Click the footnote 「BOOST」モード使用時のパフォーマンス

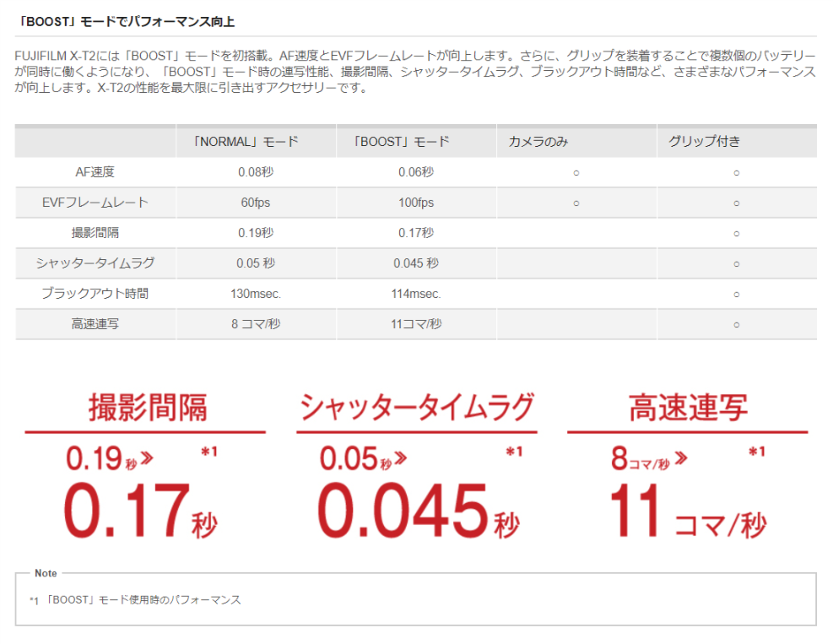pos(143,600)
